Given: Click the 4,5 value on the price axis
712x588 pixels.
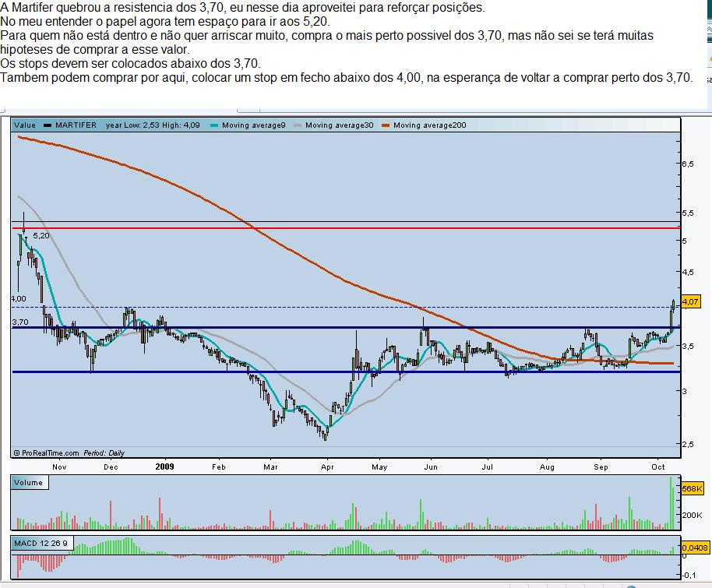Looking at the screenshot, I should (x=688, y=272).
